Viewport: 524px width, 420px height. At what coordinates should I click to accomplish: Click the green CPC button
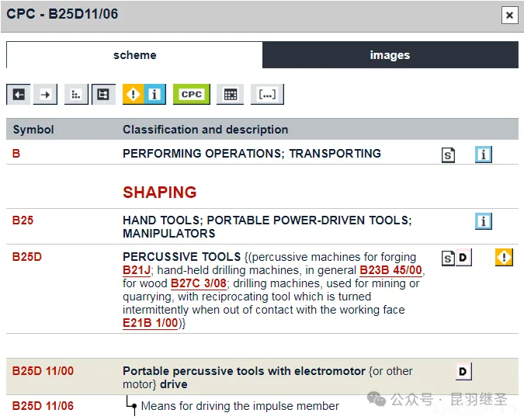(191, 94)
